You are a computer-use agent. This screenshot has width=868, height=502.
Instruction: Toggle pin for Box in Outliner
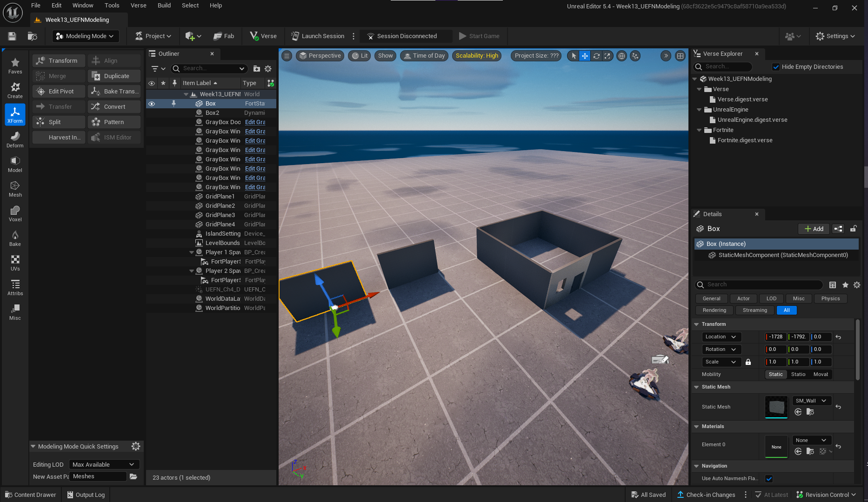coord(174,104)
